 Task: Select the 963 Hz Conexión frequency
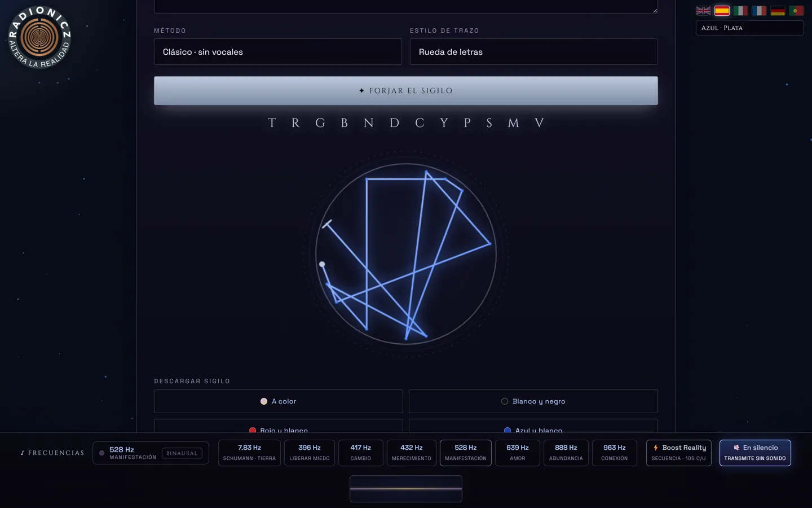(614, 453)
